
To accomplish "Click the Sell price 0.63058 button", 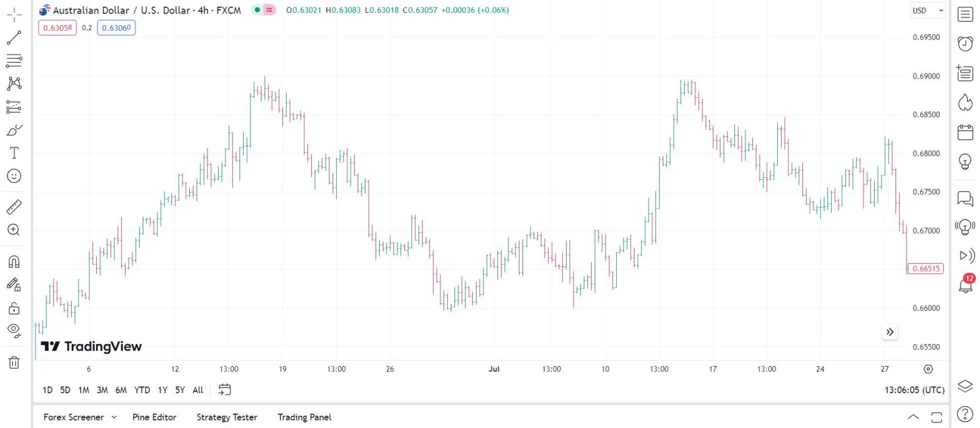I will 57,28.
